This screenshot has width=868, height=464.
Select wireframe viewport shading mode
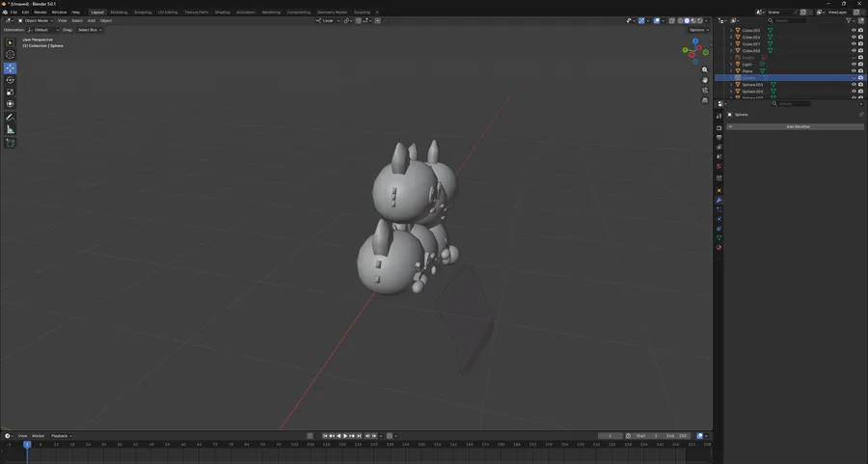(x=680, y=20)
